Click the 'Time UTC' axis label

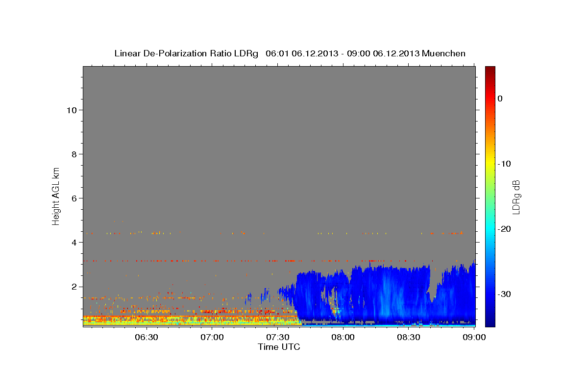coord(279,347)
